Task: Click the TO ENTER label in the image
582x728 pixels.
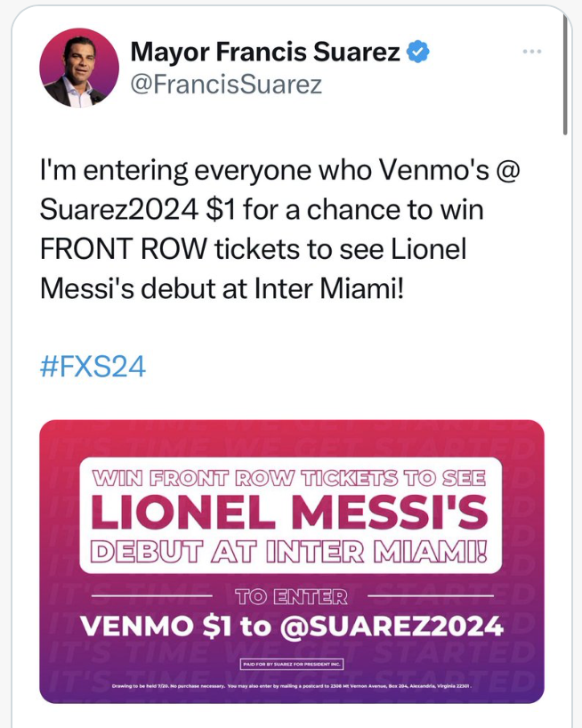Action: [291, 596]
